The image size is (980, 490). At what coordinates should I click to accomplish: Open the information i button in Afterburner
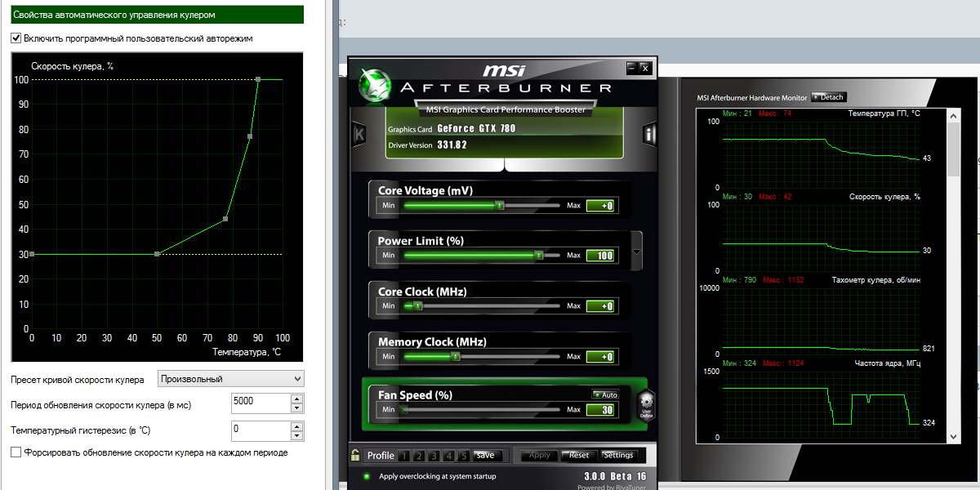tap(649, 134)
